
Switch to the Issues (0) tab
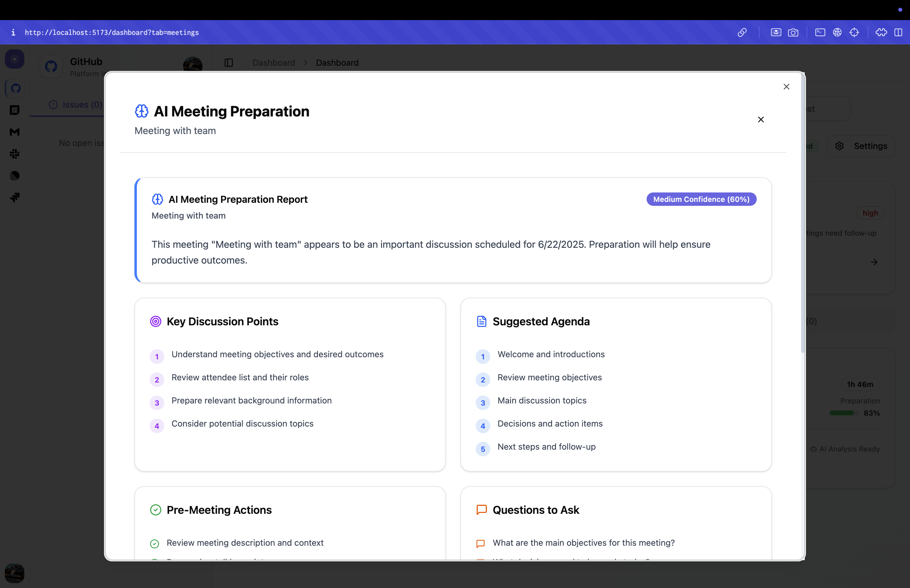tap(76, 105)
